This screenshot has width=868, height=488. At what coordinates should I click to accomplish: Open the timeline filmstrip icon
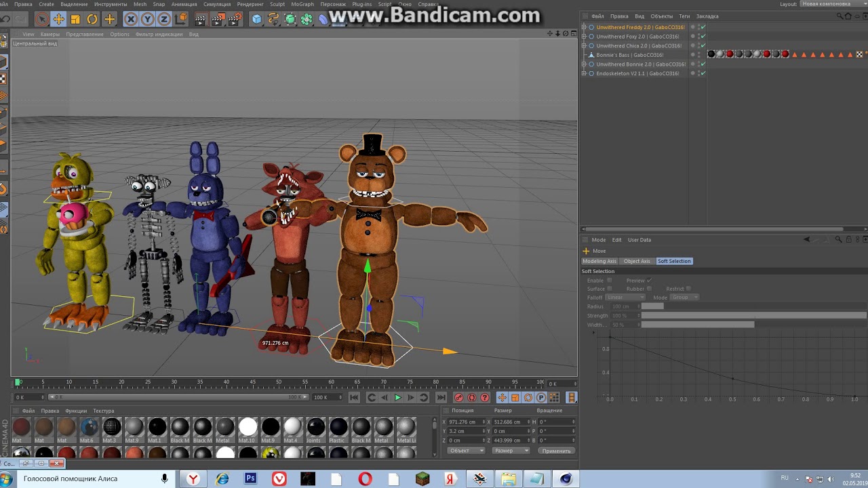(572, 398)
